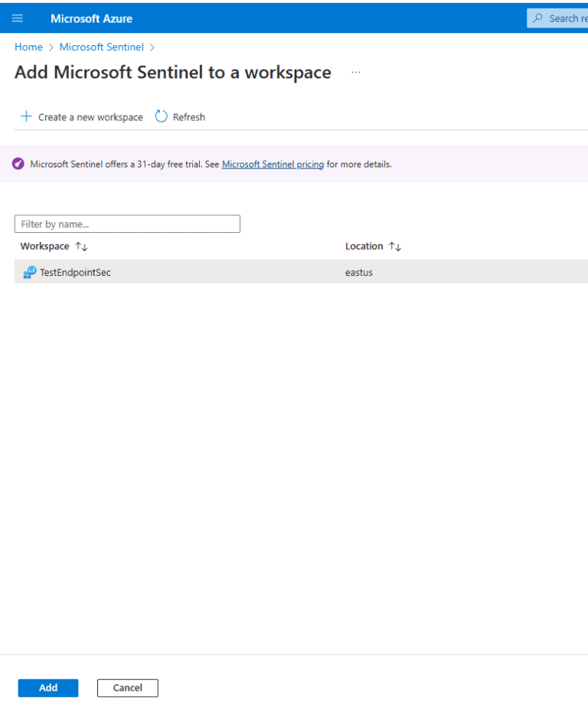Image resolution: width=588 pixels, height=713 pixels.
Task: Toggle sorting on the Location column
Action: tap(394, 246)
